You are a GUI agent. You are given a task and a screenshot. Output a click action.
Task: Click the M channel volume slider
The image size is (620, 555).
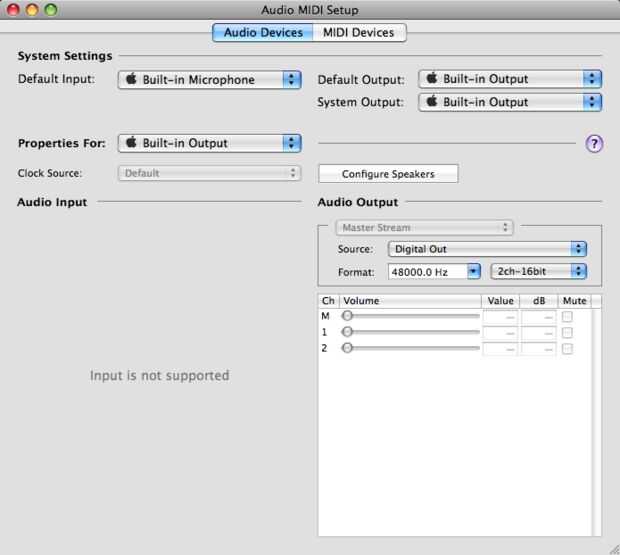411,316
